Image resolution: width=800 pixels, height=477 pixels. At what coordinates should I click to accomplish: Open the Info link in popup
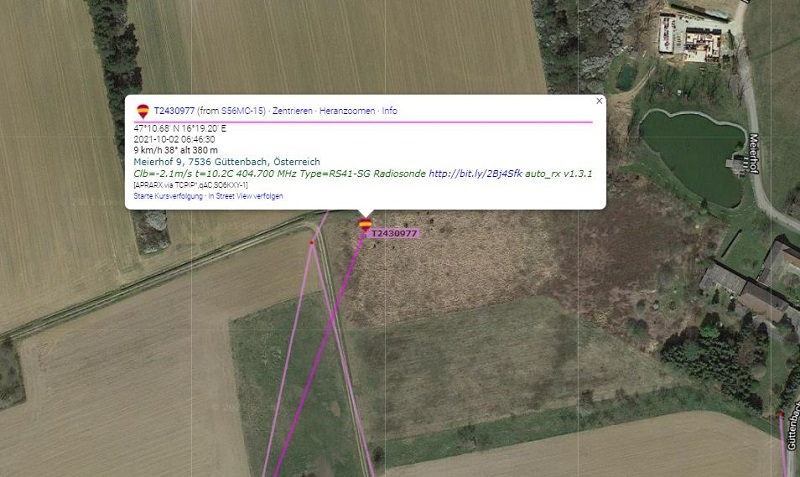click(x=389, y=111)
